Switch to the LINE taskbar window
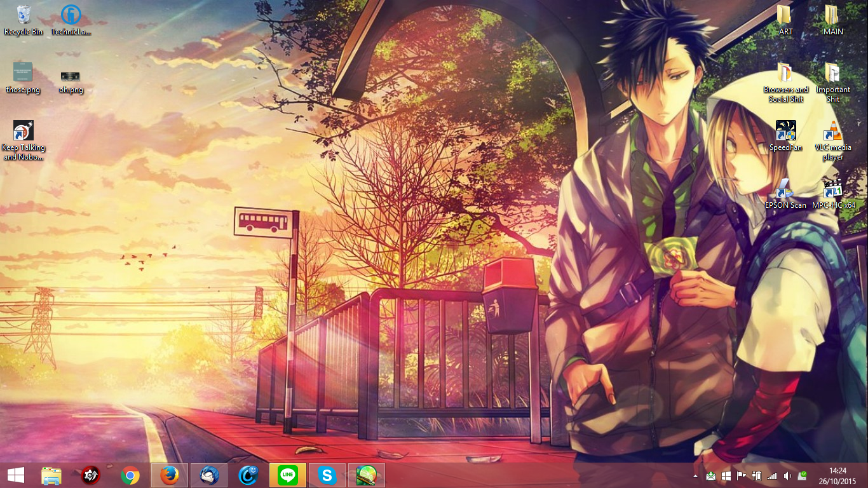The height and width of the screenshot is (488, 868). click(x=288, y=475)
